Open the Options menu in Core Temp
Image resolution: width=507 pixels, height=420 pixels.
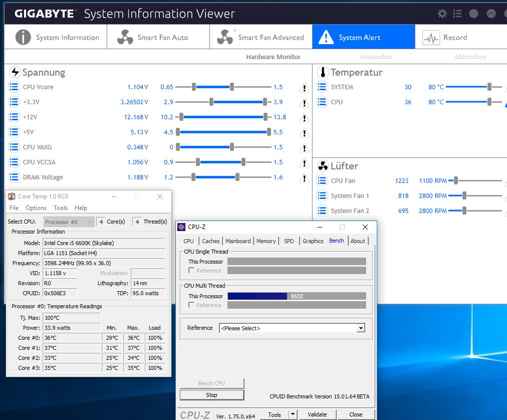(x=36, y=208)
